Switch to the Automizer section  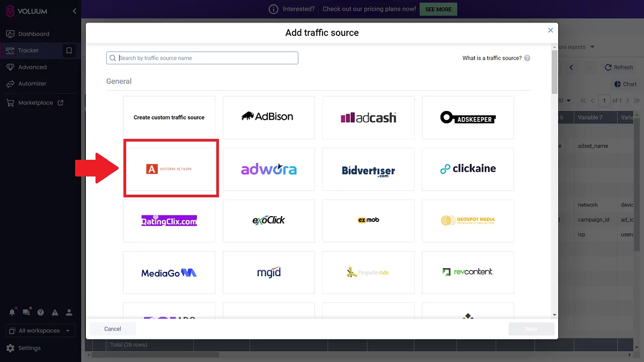coord(32,84)
